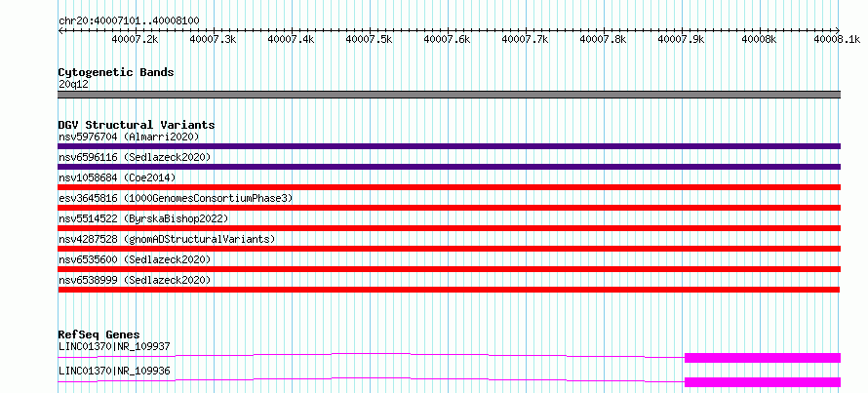Select the magenta exon block of NR_109936
Viewport: 868px width, 393px height.
click(763, 382)
